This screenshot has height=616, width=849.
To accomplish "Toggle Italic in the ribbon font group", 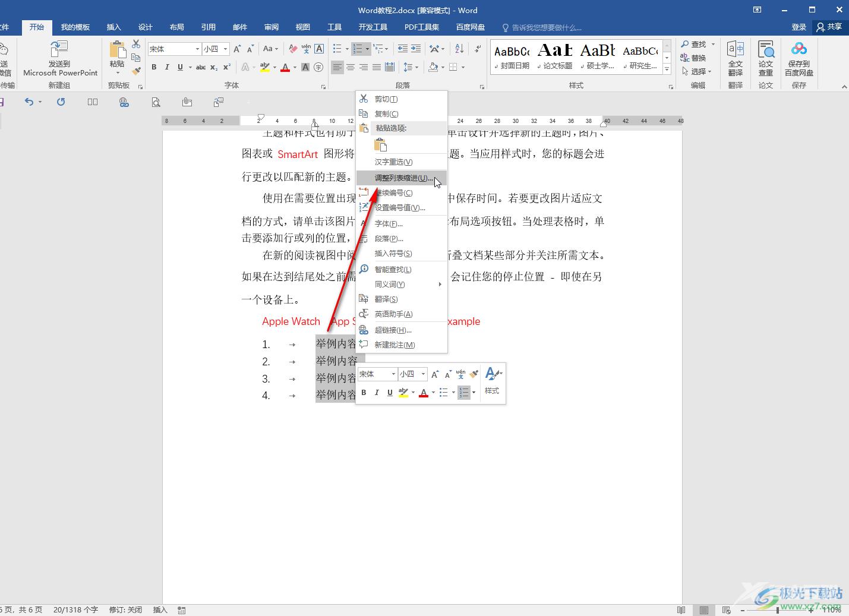I will click(x=167, y=67).
